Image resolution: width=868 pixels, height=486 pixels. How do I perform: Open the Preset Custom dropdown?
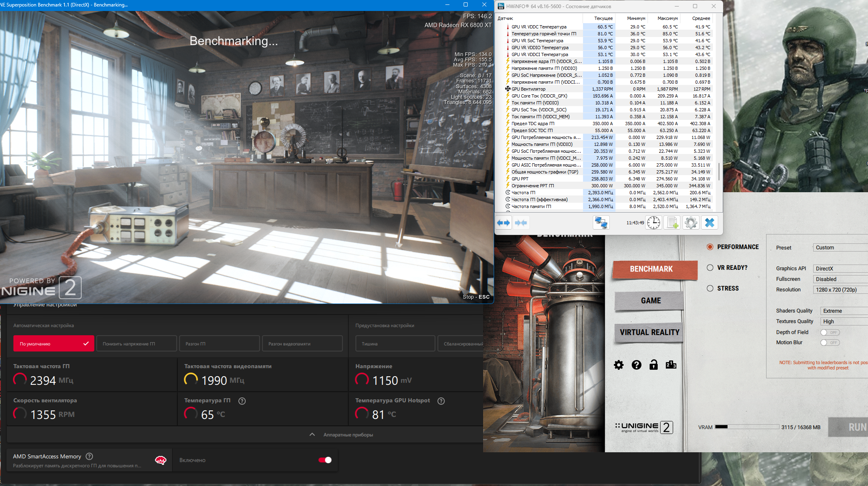840,247
